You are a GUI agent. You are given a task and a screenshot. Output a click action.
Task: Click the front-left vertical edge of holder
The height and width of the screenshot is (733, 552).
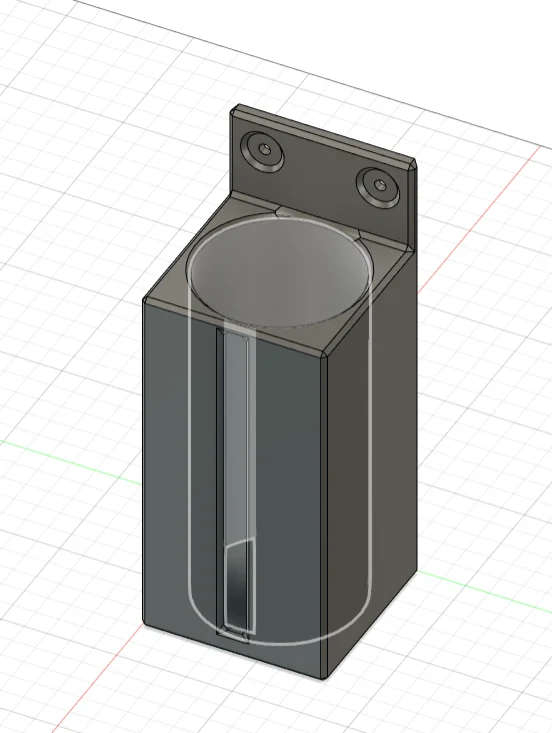(143, 460)
